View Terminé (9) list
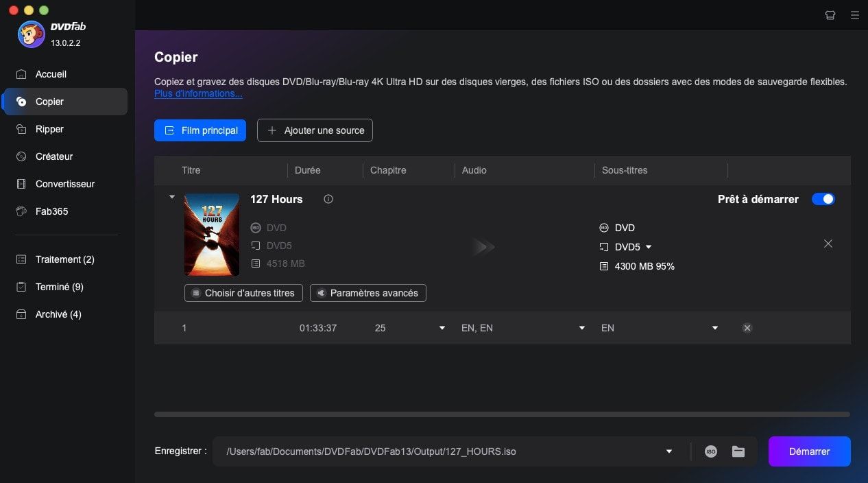The height and width of the screenshot is (483, 868). [66, 287]
